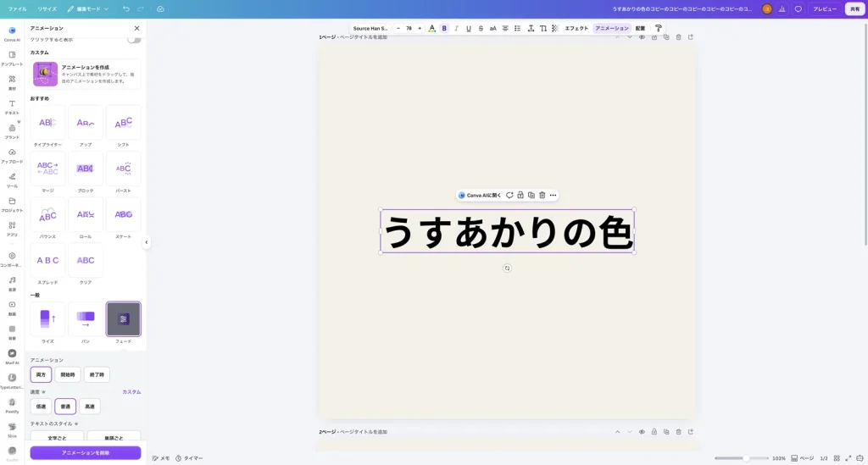Open text spacing options

[x=531, y=28]
